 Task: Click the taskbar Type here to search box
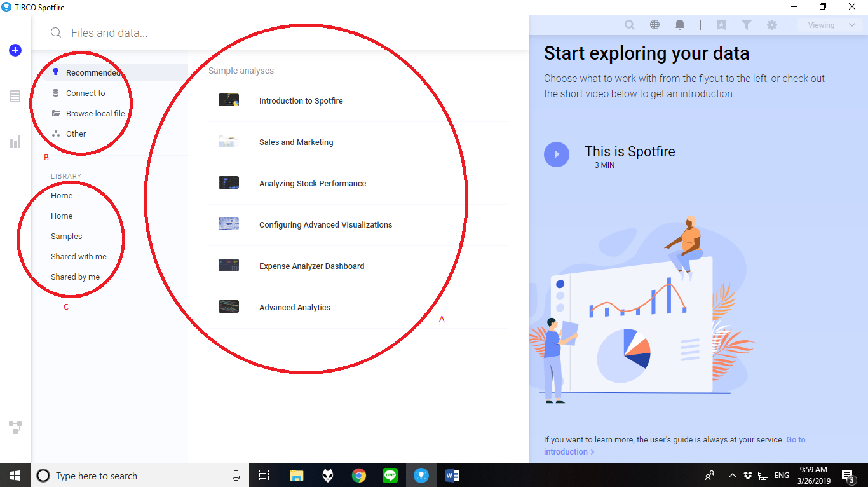point(140,476)
